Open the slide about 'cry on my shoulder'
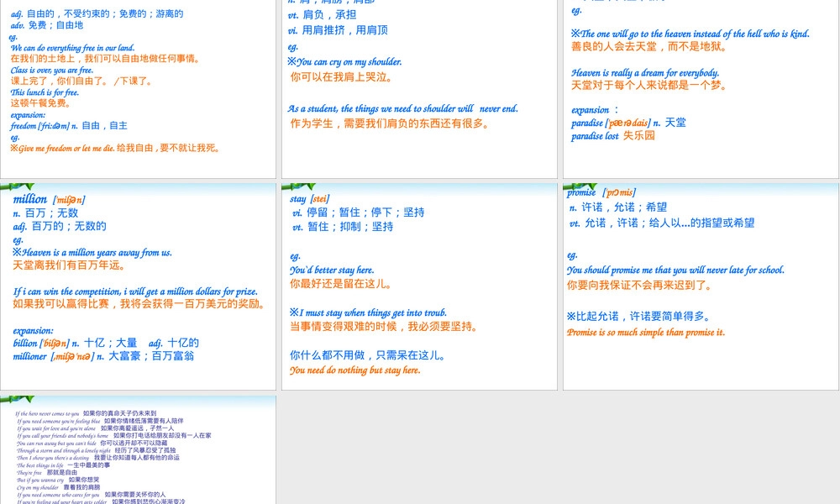840x504 pixels. tap(419, 89)
